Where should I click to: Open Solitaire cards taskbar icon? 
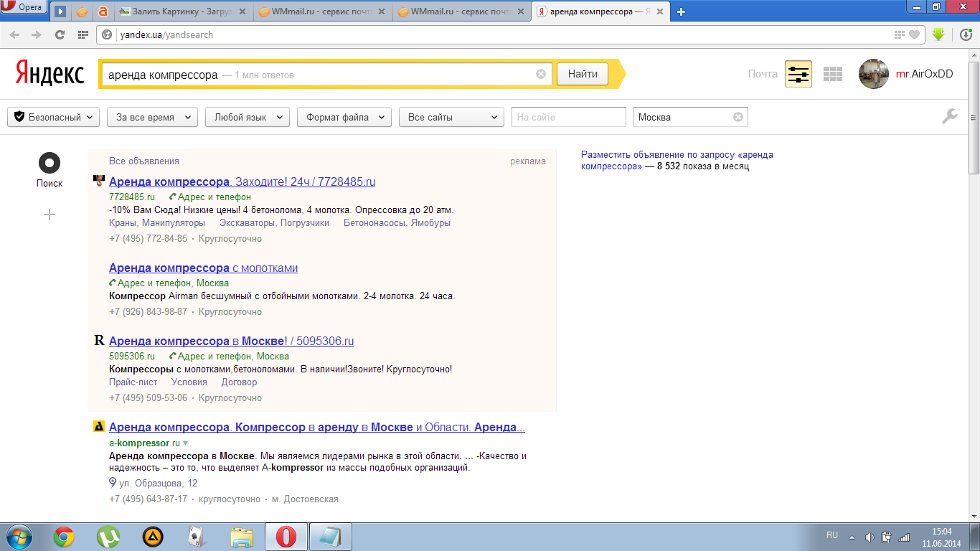point(197,537)
